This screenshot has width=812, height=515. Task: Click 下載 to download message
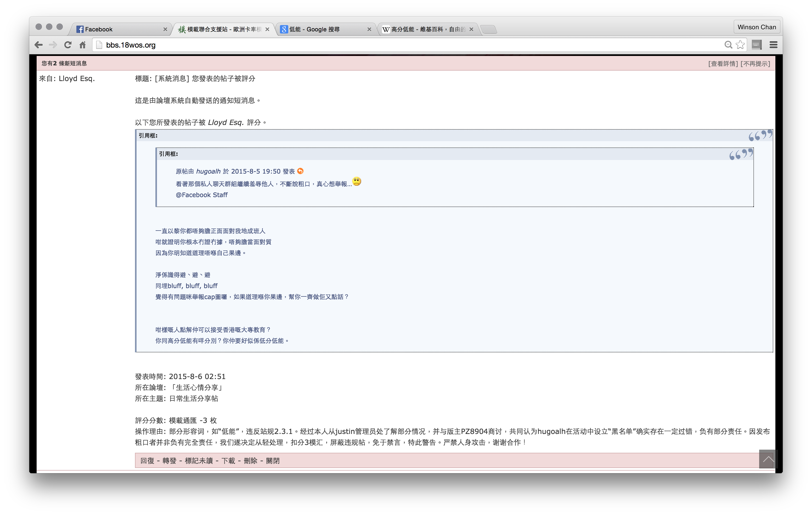click(228, 461)
